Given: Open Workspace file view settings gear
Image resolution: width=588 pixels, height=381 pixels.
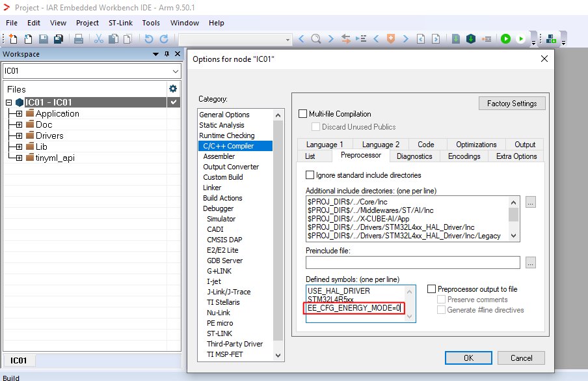Looking at the screenshot, I should pos(173,89).
